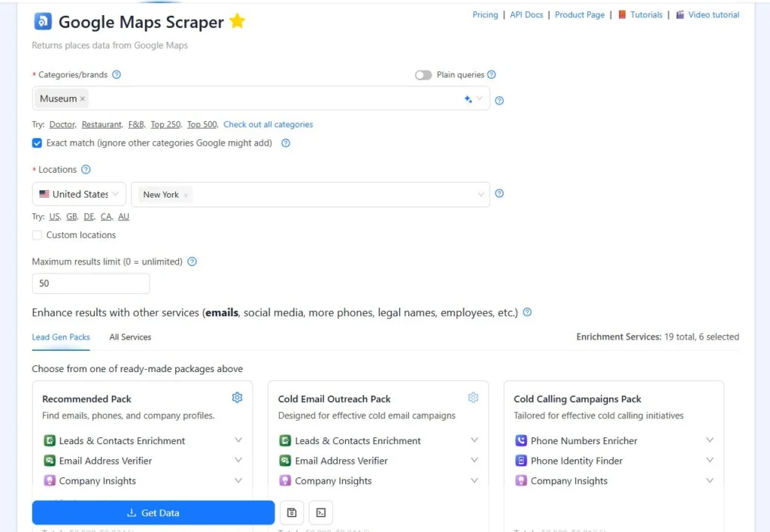This screenshot has width=770, height=532.
Task: Click Phone Identity Finder service icon
Action: (x=521, y=461)
